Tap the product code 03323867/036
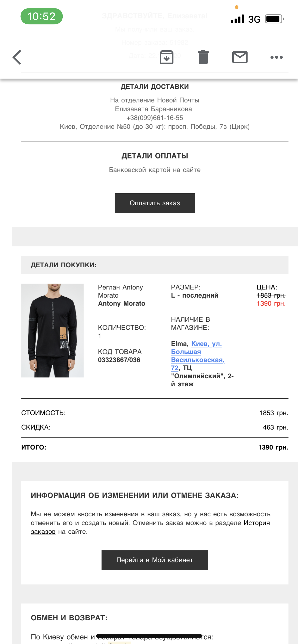This screenshot has height=644, width=298. click(119, 360)
